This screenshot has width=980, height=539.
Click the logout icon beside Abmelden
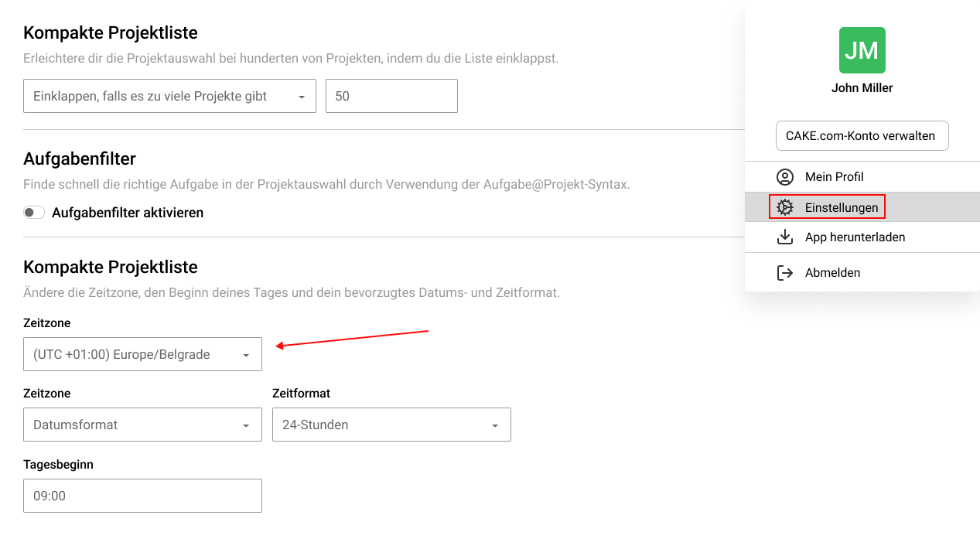[x=785, y=273]
